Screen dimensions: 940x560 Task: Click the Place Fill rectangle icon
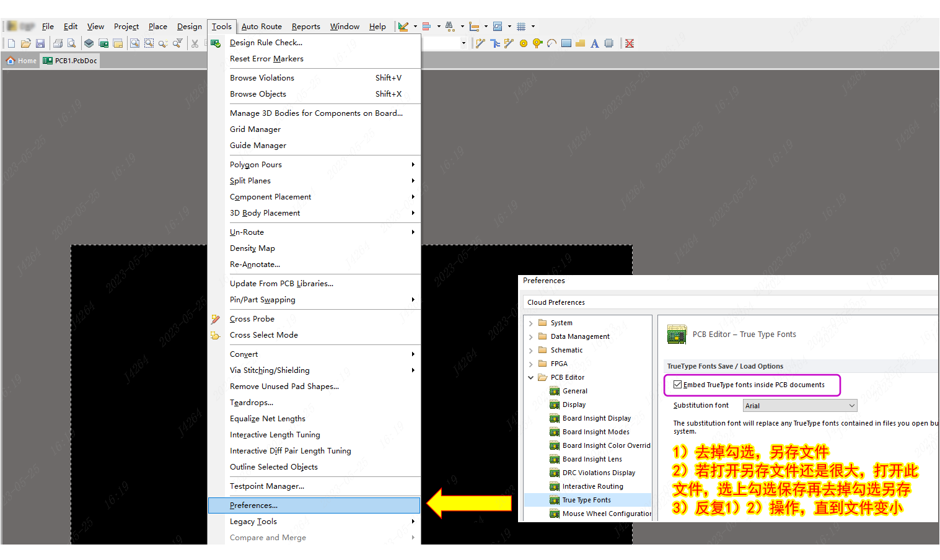[566, 43]
